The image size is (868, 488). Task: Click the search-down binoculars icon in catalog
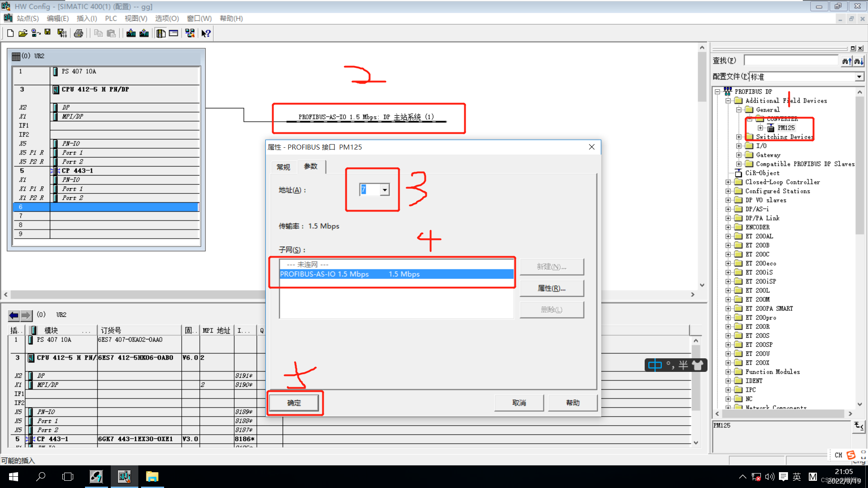pos(859,61)
